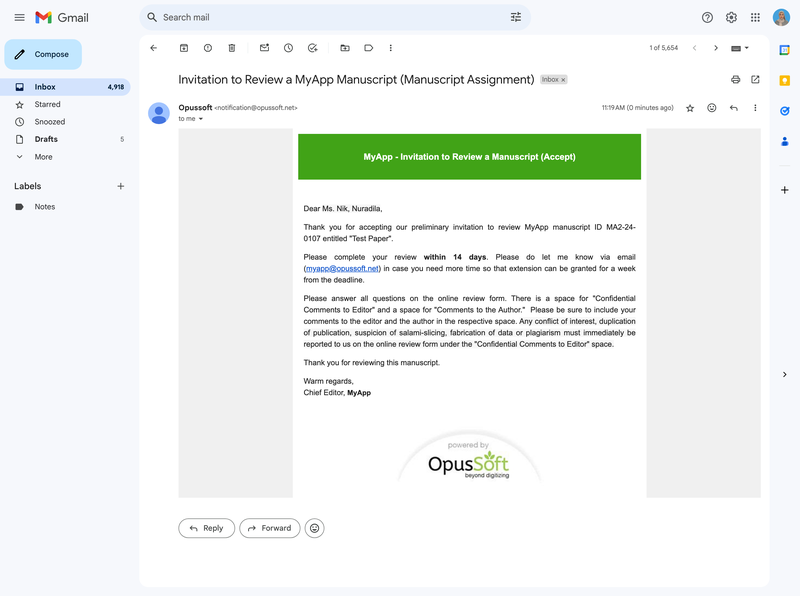Add emoji reaction in message header

point(712,108)
